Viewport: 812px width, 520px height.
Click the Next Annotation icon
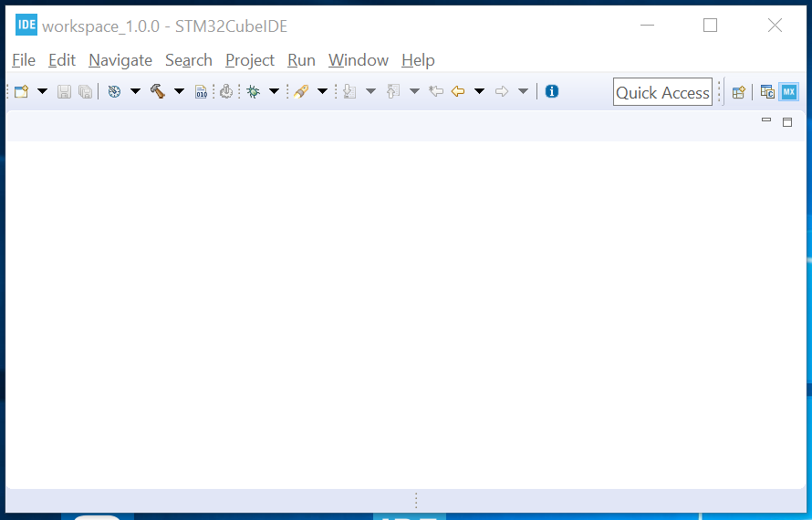[x=349, y=91]
